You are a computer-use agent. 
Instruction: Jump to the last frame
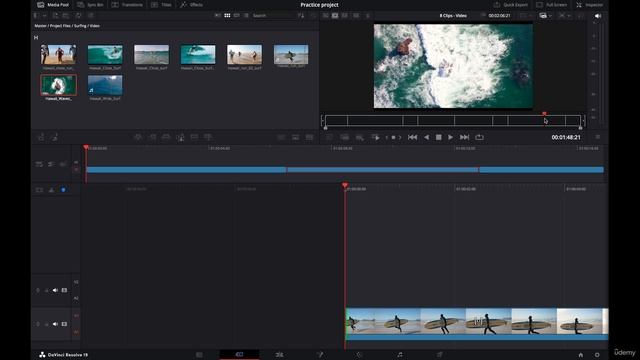[464, 138]
